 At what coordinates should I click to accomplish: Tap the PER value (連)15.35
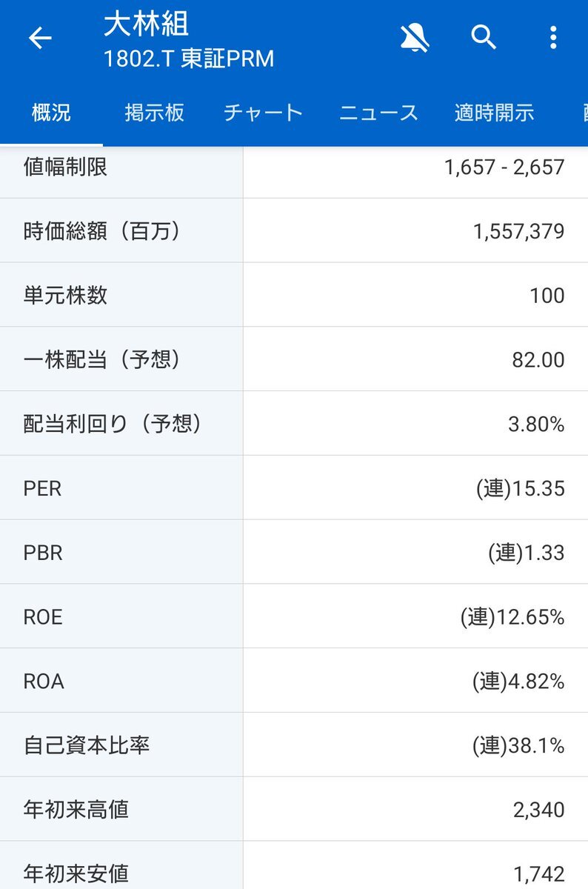pyautogui.click(x=521, y=489)
